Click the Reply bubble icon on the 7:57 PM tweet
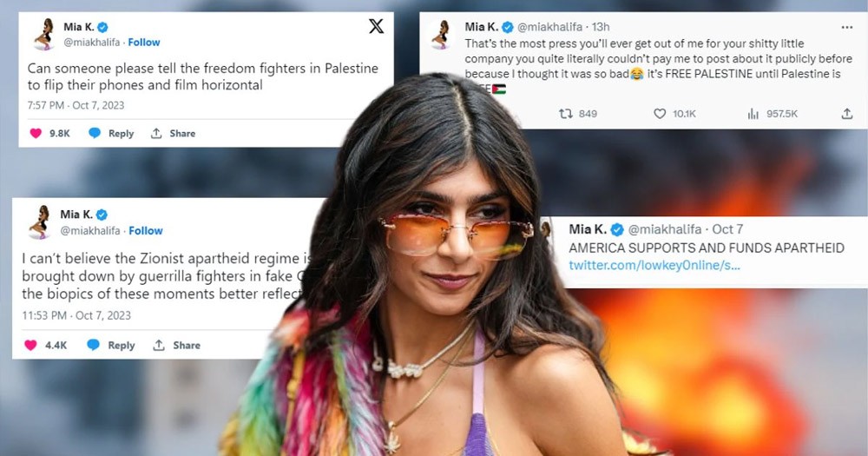868x456 pixels. coord(95,133)
